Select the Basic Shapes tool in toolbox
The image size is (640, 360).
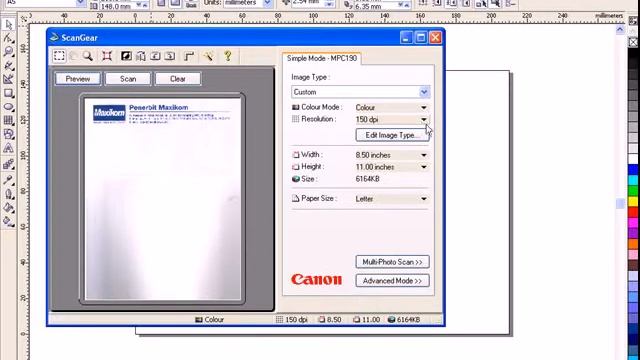point(9,134)
